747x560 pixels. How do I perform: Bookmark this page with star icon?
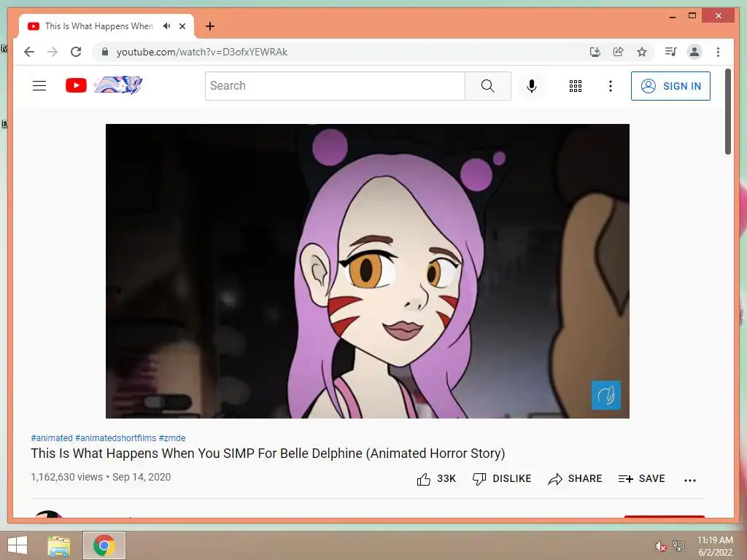coord(642,52)
